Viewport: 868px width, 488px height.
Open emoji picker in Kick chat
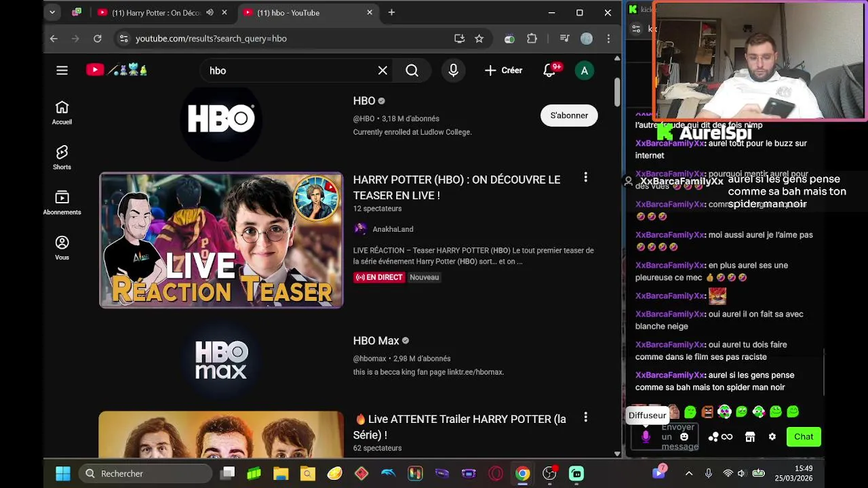684,436
